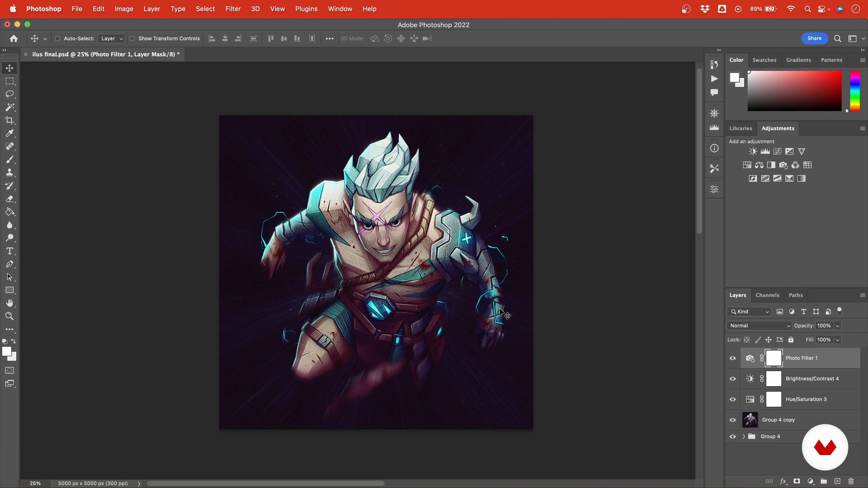Switch to the Channels tab
The width and height of the screenshot is (868, 488).
coord(767,295)
